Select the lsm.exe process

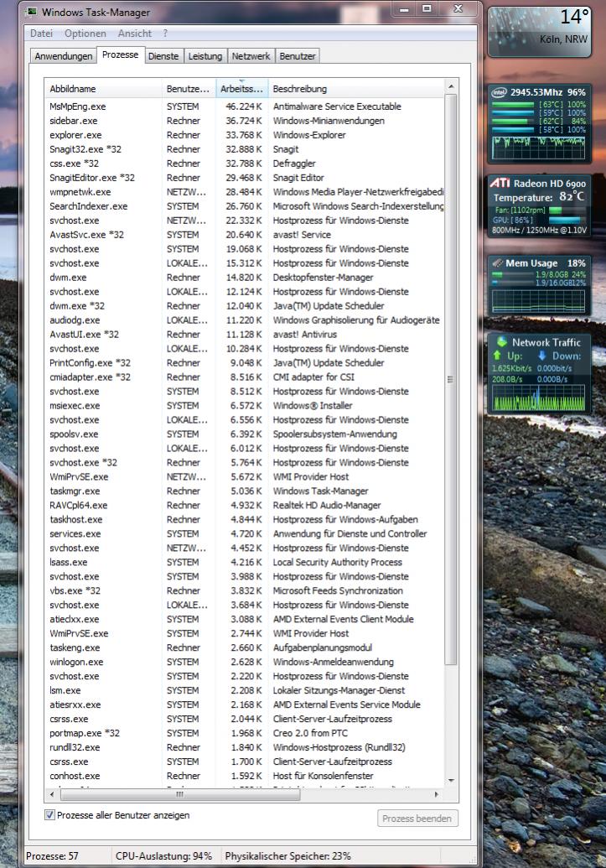click(x=245, y=690)
